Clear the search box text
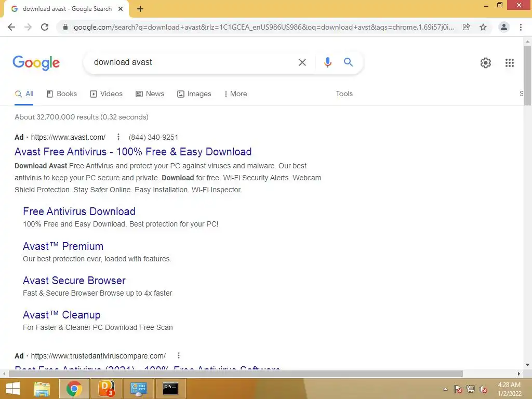Viewport: 532px width, 399px height. pos(302,62)
